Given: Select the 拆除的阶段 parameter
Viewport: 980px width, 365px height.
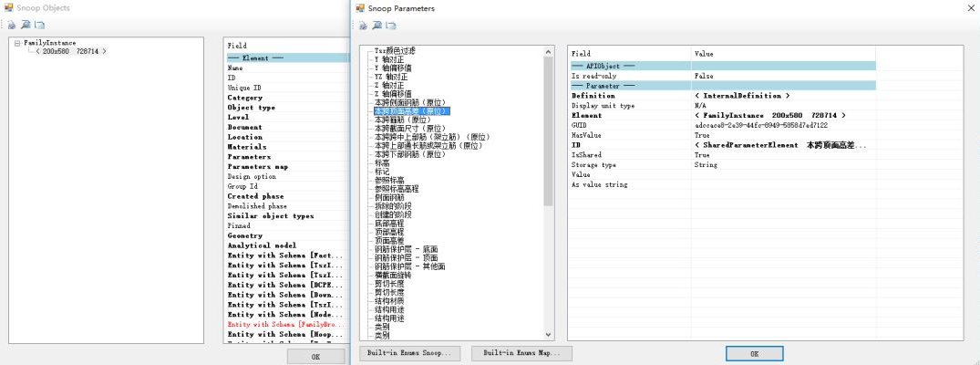Looking at the screenshot, I should 393,205.
